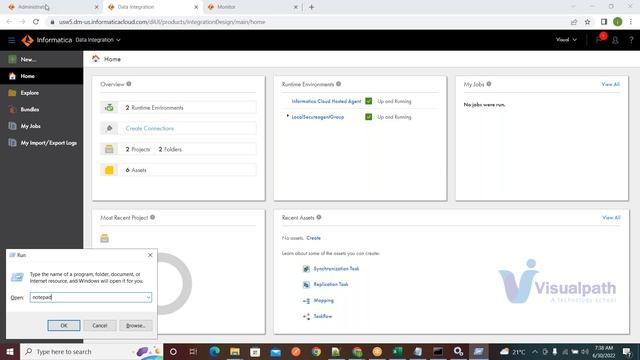Open a new browser tab

coord(311,7)
